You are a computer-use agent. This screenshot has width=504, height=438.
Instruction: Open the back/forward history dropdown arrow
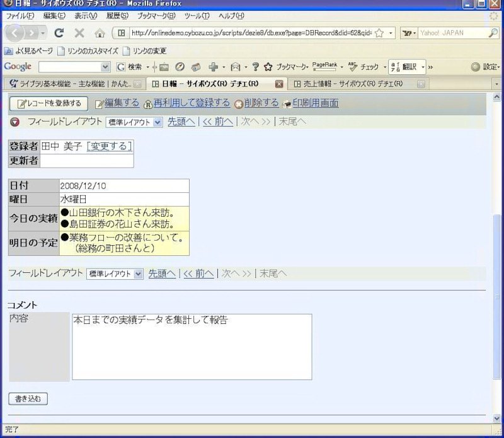tap(43, 33)
